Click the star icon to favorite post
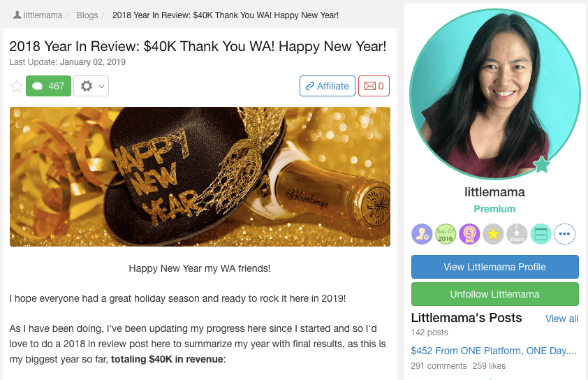 click(17, 87)
